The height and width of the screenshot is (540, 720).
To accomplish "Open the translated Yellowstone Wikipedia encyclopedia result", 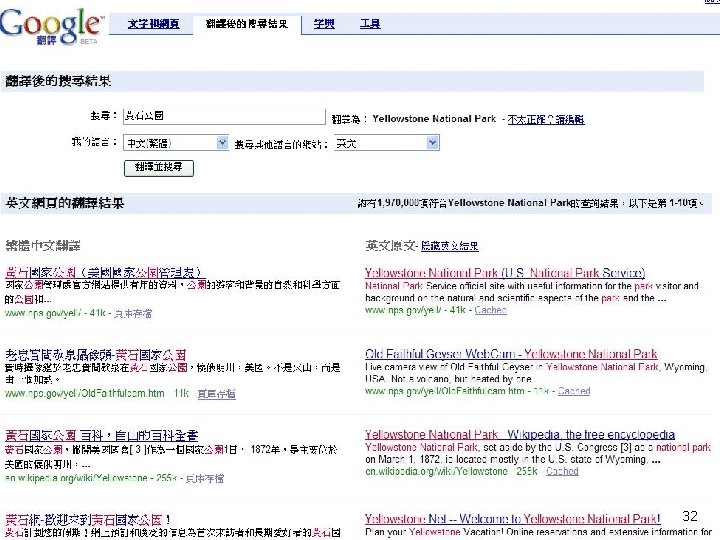I will 101,435.
